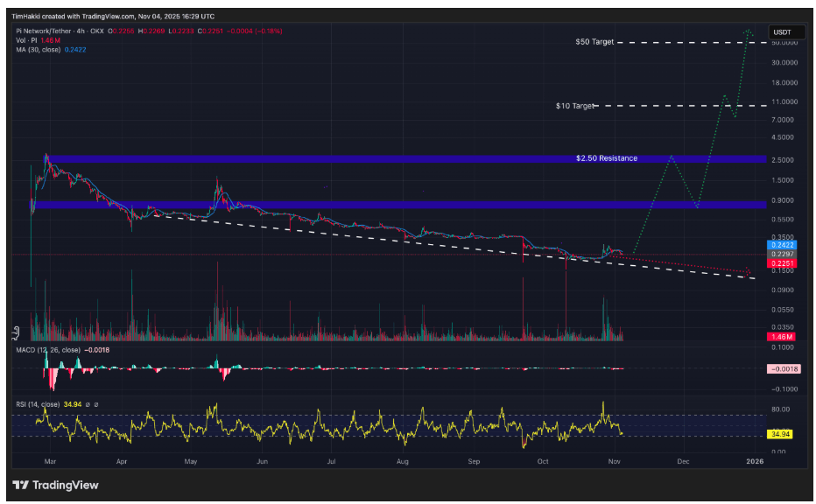Click the Apr date label on time axis
Viewport: 816px width, 504px height.
(x=121, y=461)
